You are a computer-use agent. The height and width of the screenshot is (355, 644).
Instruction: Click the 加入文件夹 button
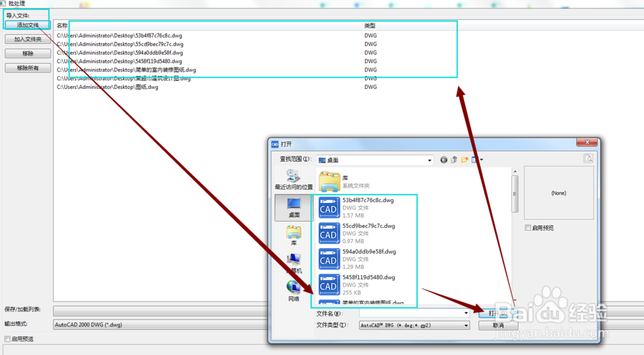(28, 39)
